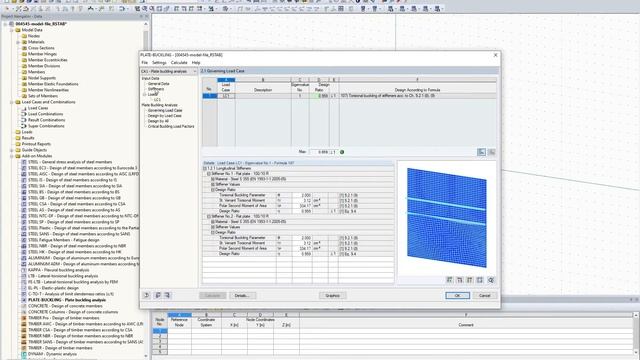Image resolution: width=640 pixels, height=360 pixels.
Task: Click row 1 header in the bottom nodes table
Action: (x=160, y=331)
